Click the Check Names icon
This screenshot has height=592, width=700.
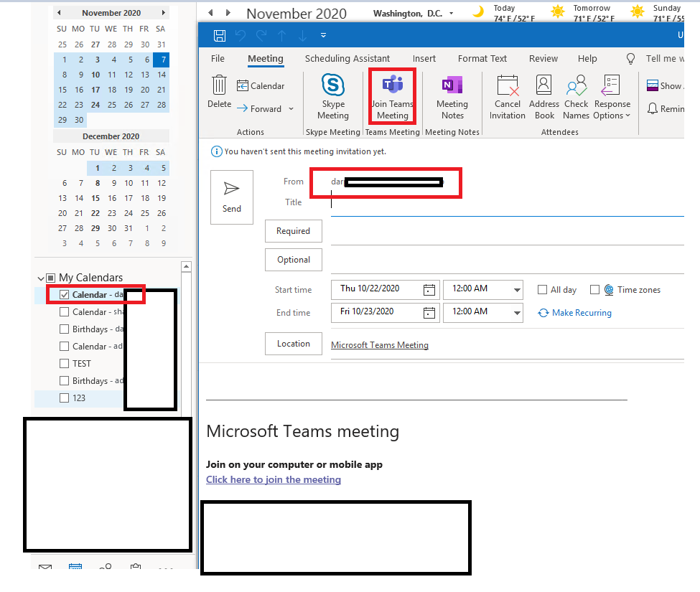577,85
